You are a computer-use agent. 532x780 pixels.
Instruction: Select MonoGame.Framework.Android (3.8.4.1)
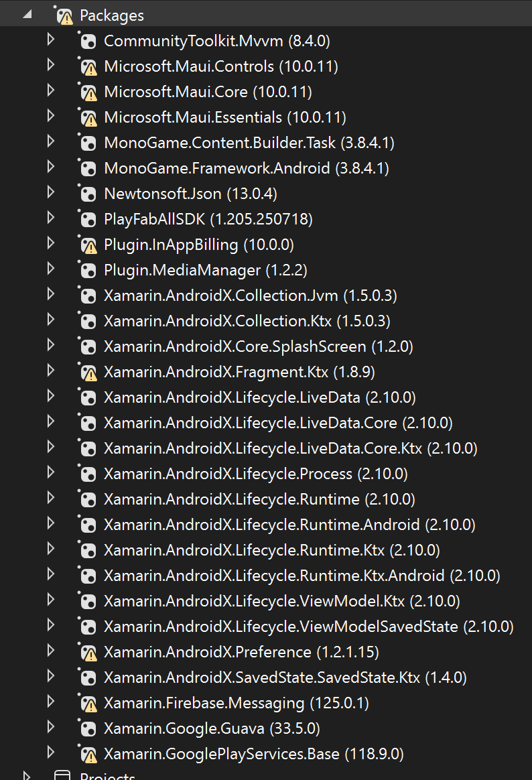pos(247,168)
